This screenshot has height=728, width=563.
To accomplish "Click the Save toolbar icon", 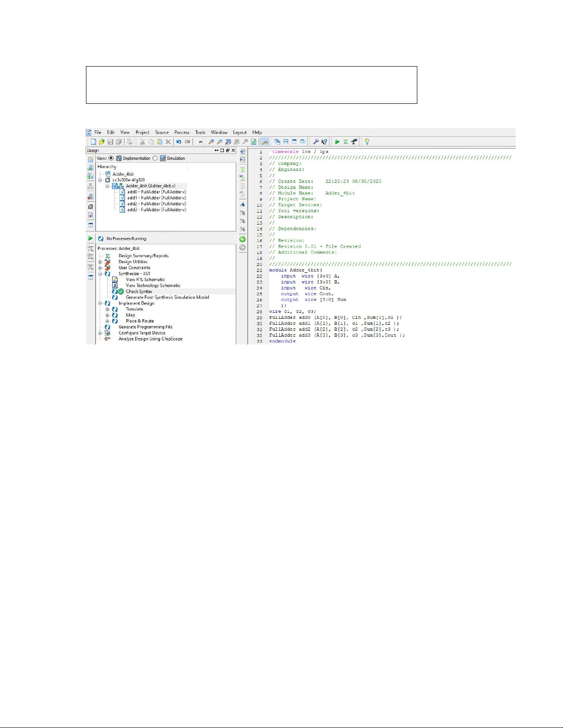I will (x=110, y=142).
